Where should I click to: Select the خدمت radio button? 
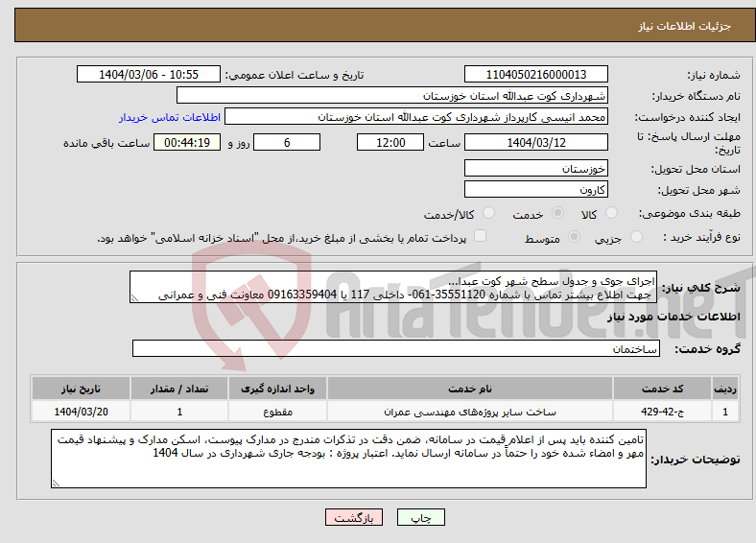point(557,213)
